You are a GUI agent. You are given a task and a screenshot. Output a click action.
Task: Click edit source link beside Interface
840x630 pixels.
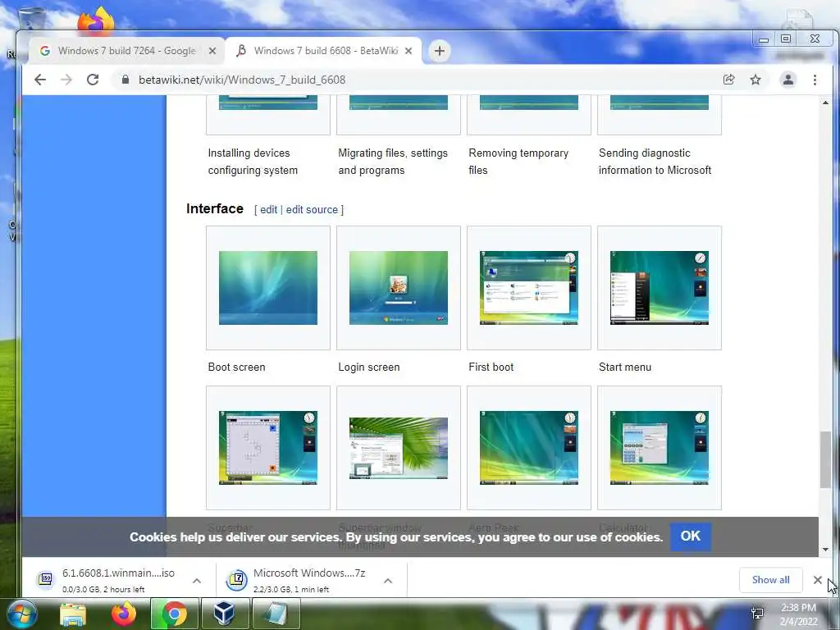click(312, 209)
